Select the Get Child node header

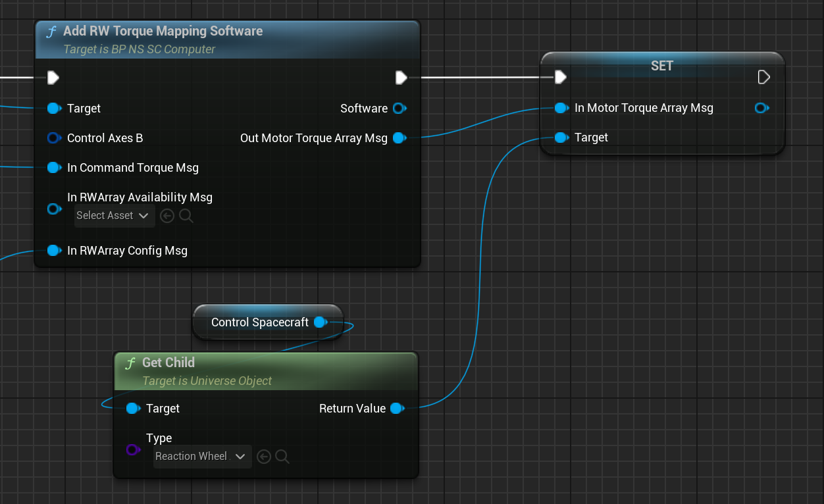168,363
